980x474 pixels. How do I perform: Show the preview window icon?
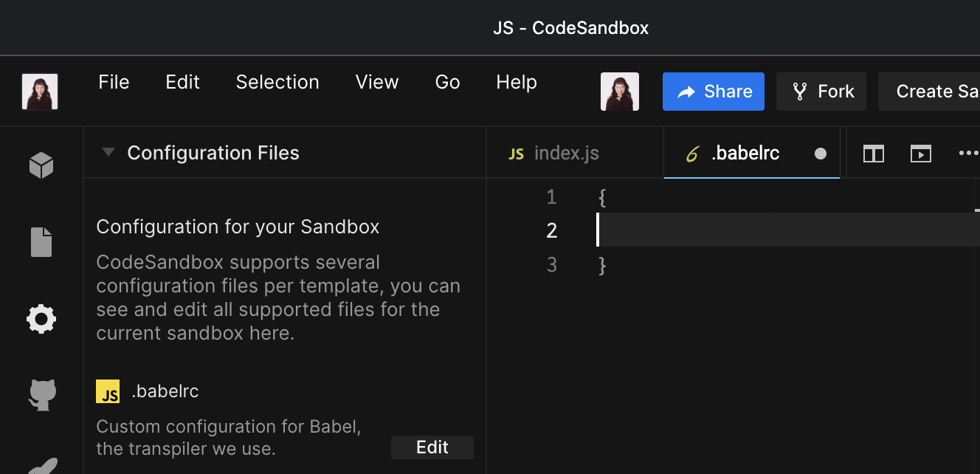click(x=920, y=154)
